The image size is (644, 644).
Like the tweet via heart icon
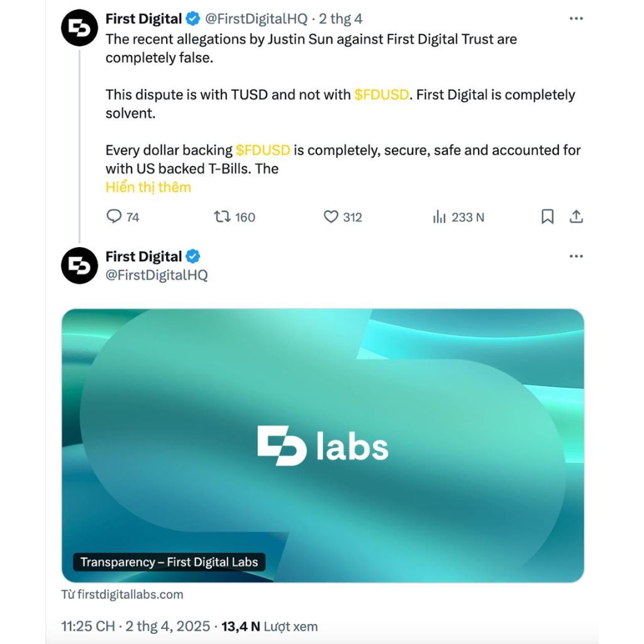coord(331,217)
